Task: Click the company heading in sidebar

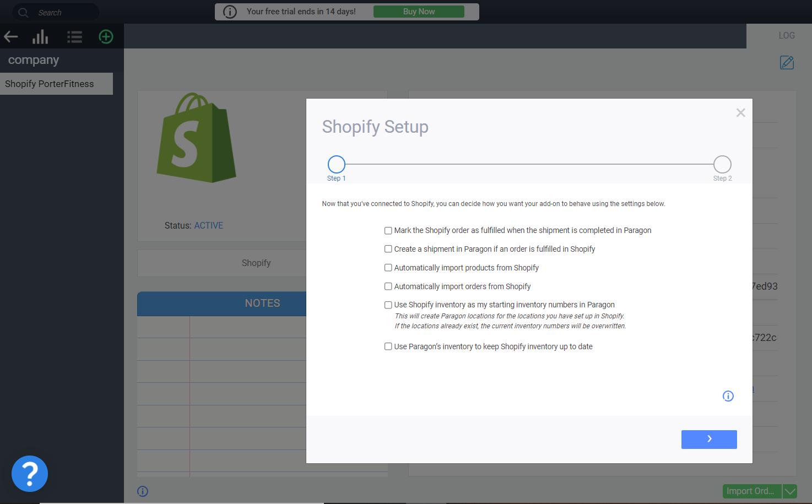Action: tap(34, 60)
